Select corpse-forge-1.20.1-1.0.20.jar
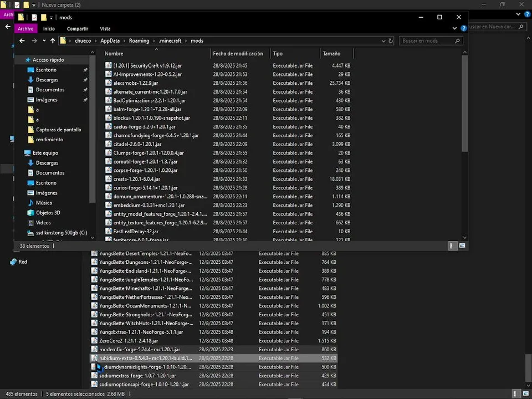This screenshot has width=532, height=399. [145, 170]
